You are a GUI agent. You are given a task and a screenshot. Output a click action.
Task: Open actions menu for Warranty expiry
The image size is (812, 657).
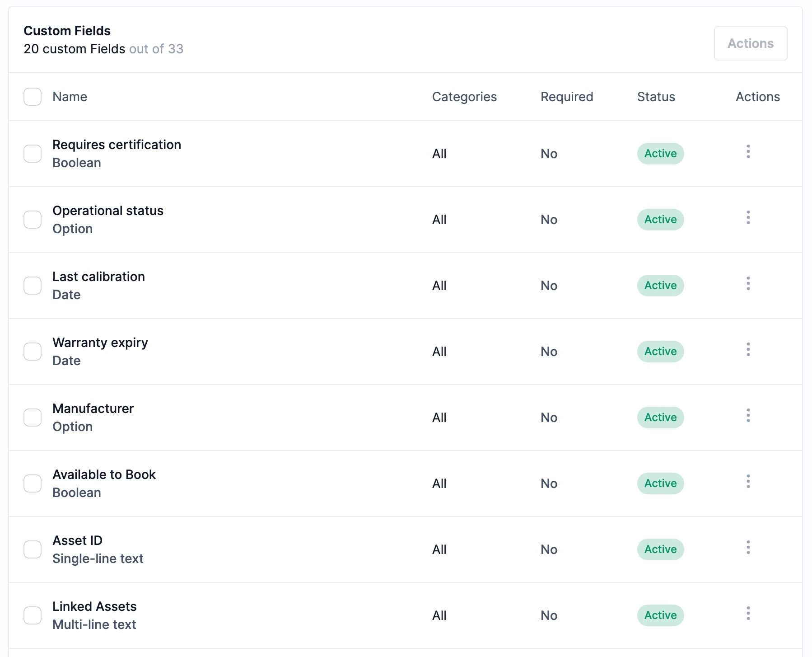[x=748, y=349]
